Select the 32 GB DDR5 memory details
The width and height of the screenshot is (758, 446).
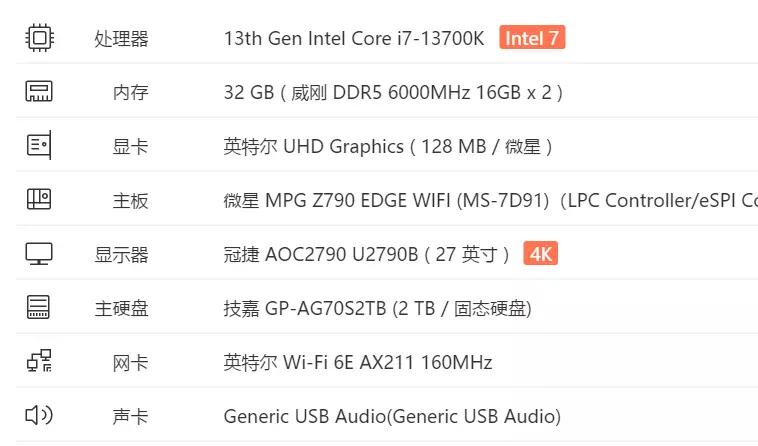[x=393, y=92]
